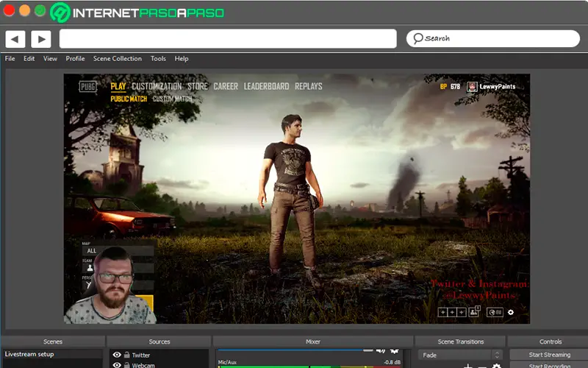Select the Webcam source row
Viewport: 588px width, 368px height.
159,364
